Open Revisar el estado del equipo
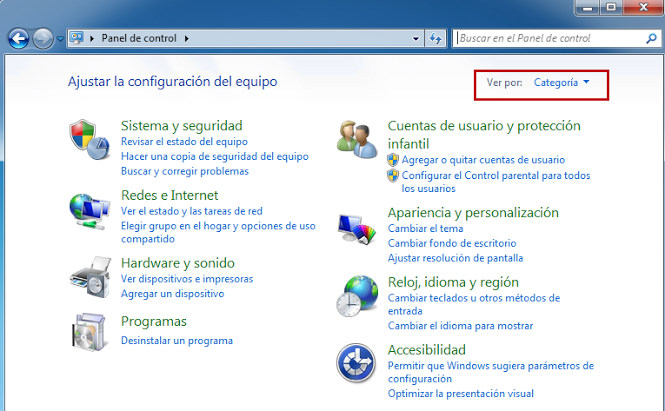Screen dimensions: 665x411 point(184,142)
